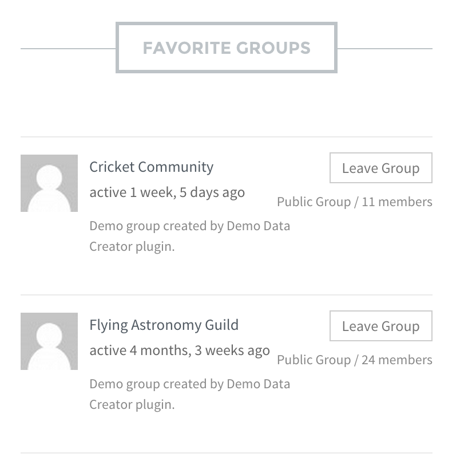476x465 pixels.
Task: Open the Cricket Community group name link
Action: (151, 167)
